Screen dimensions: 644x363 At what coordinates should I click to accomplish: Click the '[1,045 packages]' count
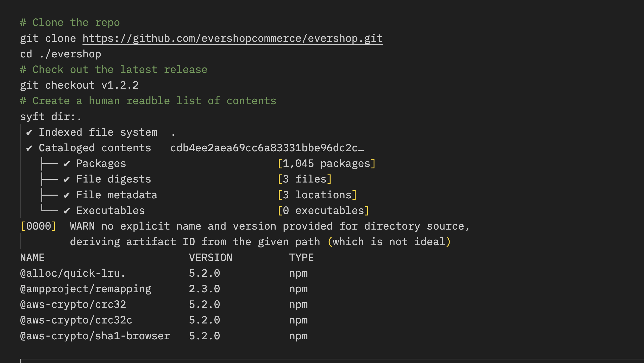tap(327, 164)
